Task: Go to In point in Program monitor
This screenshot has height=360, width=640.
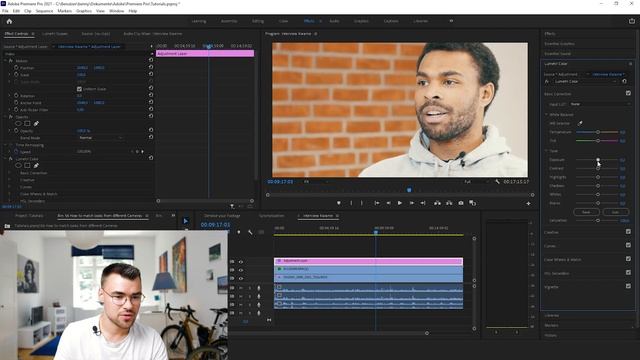Action: pos(377,203)
